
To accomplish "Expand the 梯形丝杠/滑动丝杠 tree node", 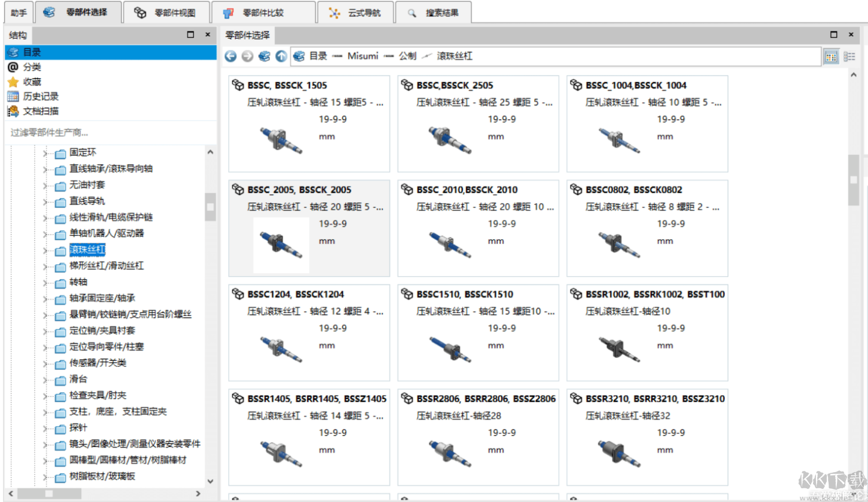I will tap(45, 266).
